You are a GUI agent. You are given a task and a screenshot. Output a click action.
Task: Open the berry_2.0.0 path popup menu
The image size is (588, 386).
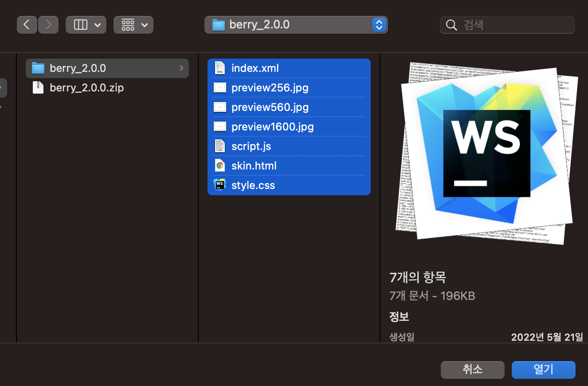coord(296,25)
